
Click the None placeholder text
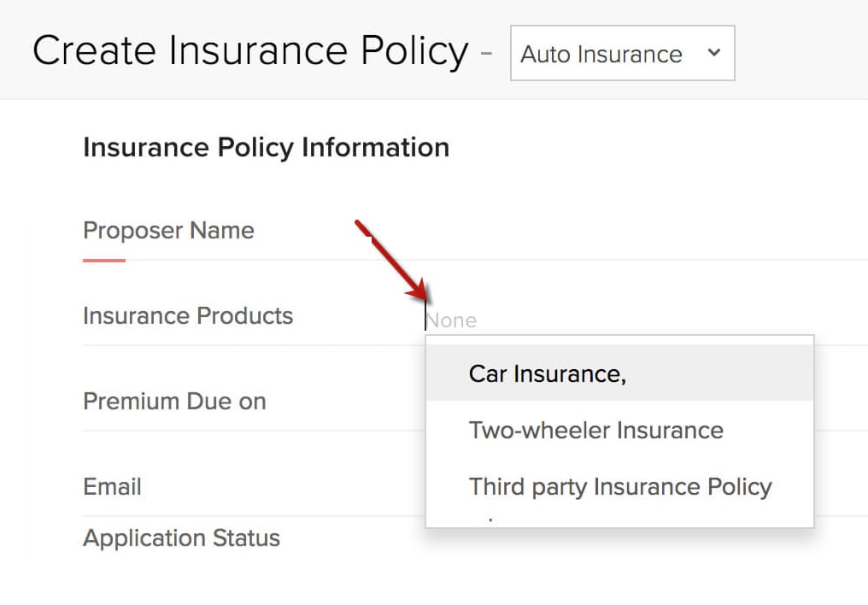[451, 320]
